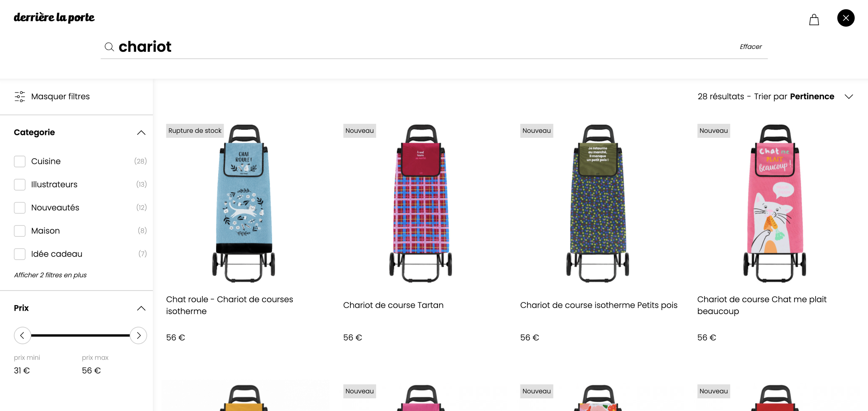Click the right price slider handle arrow

pyautogui.click(x=139, y=335)
